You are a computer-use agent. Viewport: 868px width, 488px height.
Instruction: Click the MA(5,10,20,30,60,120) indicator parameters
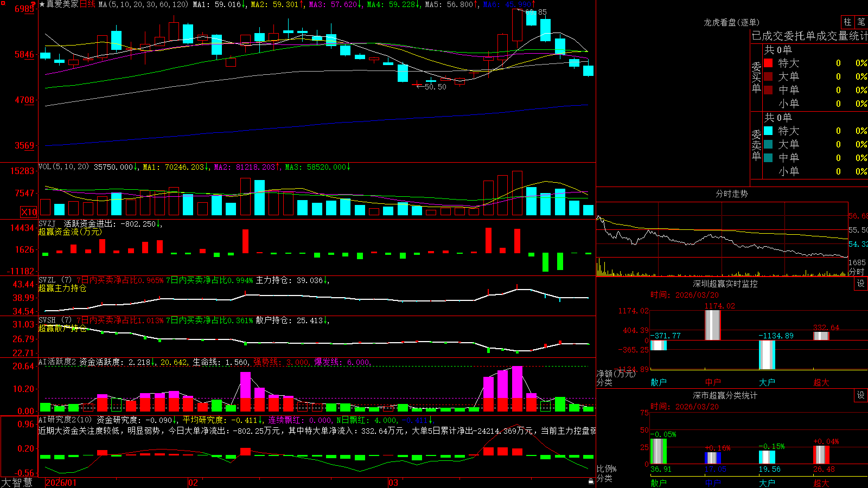click(143, 4)
